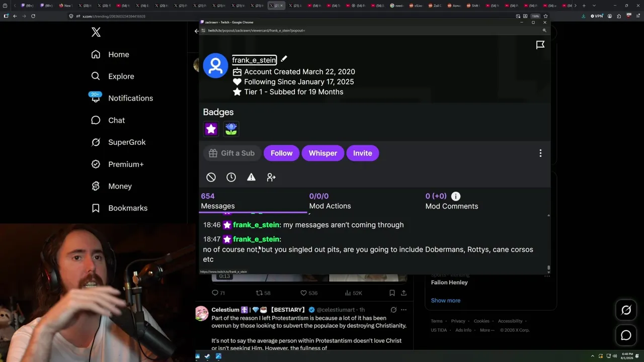The image size is (644, 362).
Task: Click the Fallon Henley trending topic
Action: click(449, 283)
